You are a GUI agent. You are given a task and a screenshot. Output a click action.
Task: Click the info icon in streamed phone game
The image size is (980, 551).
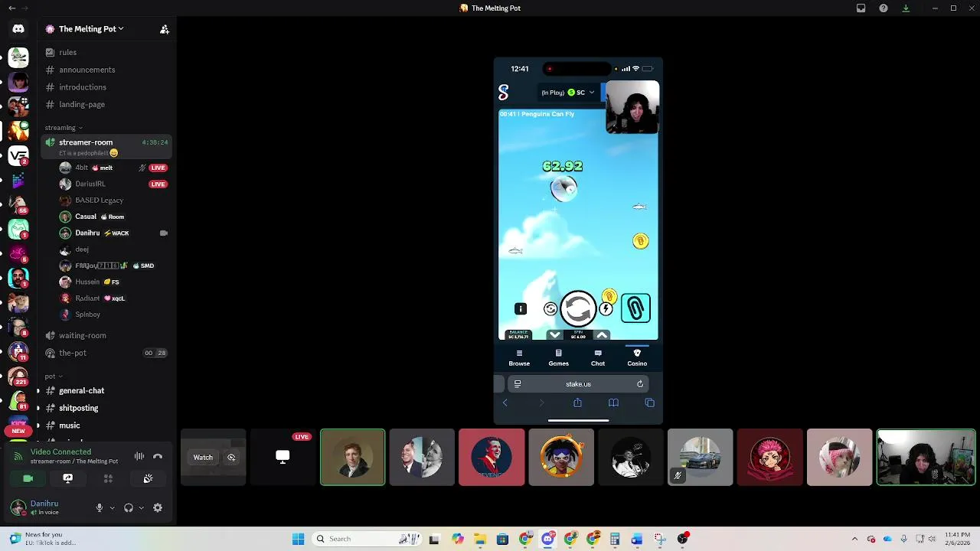pos(521,309)
